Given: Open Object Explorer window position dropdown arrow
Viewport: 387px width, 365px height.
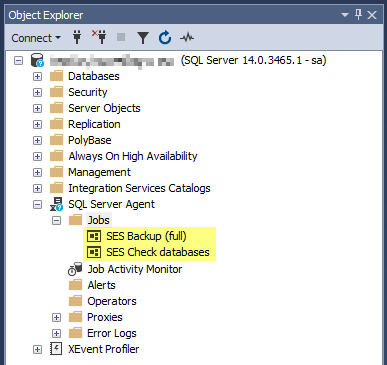Looking at the screenshot, I should [x=345, y=15].
